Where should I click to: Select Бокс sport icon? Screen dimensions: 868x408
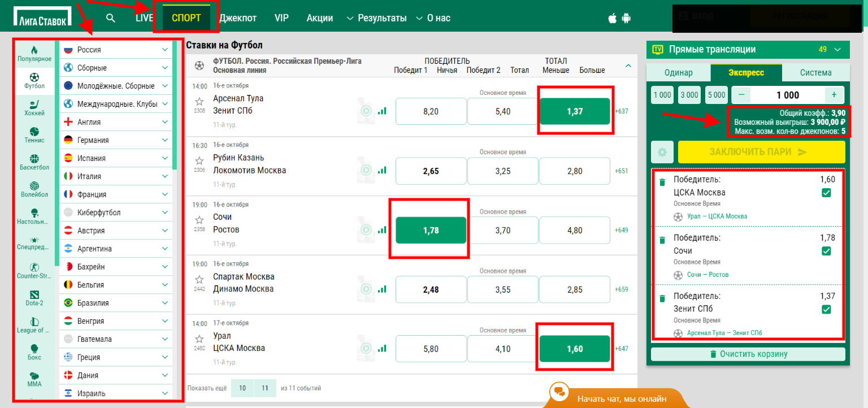(34, 348)
